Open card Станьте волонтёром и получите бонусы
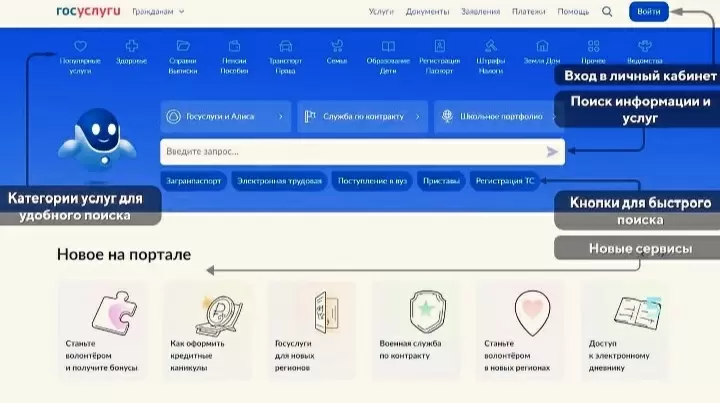The width and height of the screenshot is (720, 403). (x=103, y=330)
